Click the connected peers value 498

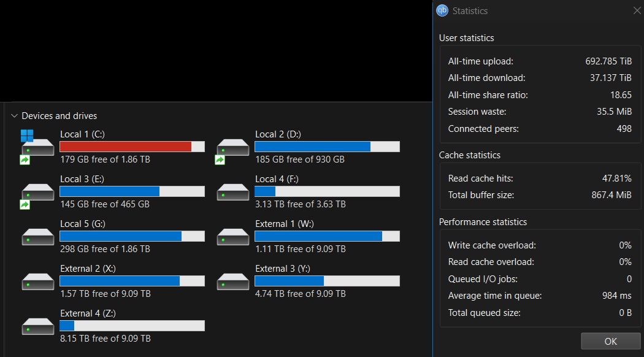click(624, 129)
